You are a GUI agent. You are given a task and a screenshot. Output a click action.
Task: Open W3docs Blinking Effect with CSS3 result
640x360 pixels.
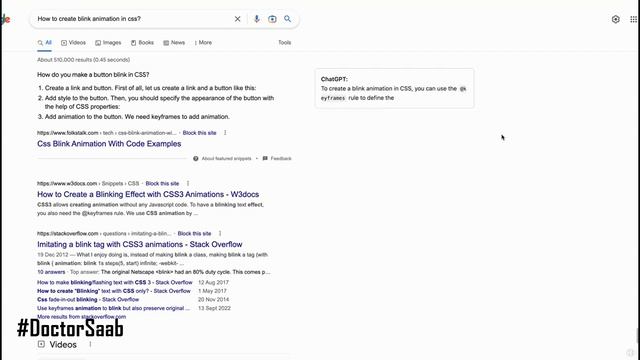coord(148,194)
